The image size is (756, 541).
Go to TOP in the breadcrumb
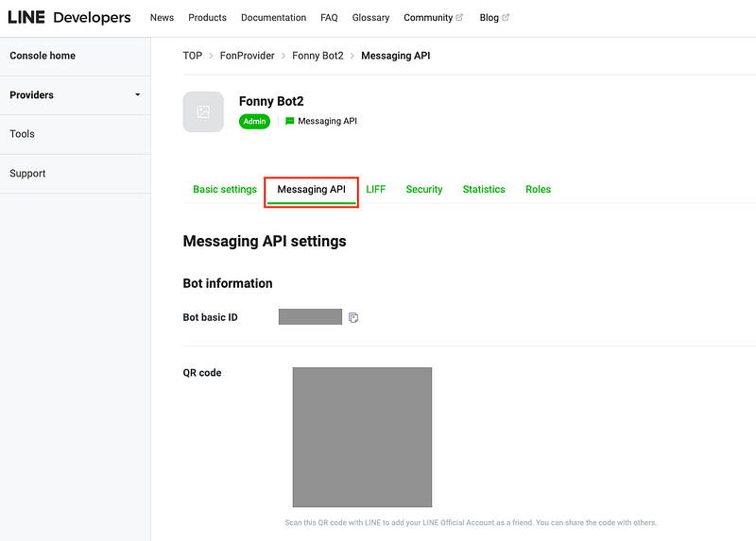[x=193, y=56]
